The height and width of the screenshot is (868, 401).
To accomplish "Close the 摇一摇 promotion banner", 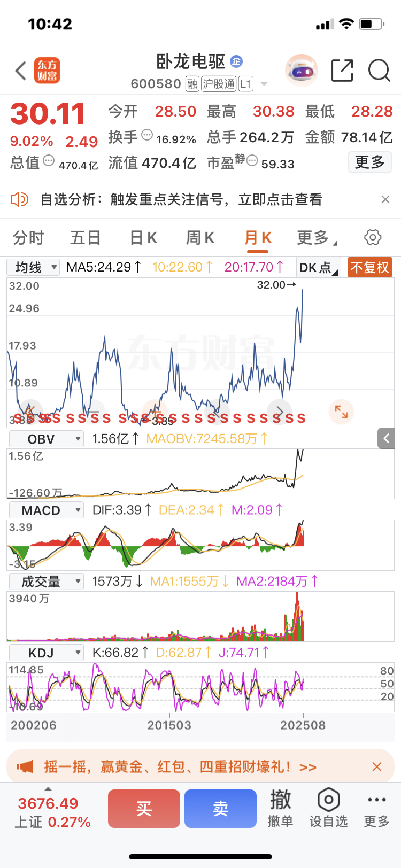I will click(x=377, y=767).
